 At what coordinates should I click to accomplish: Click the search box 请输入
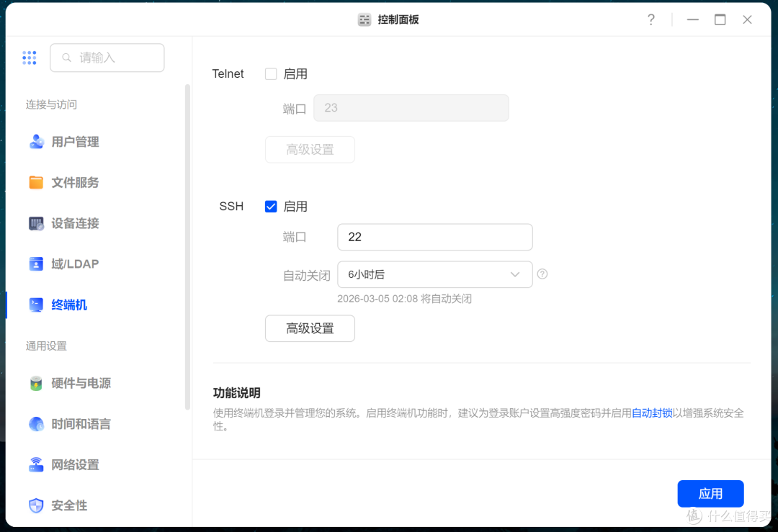pos(107,58)
